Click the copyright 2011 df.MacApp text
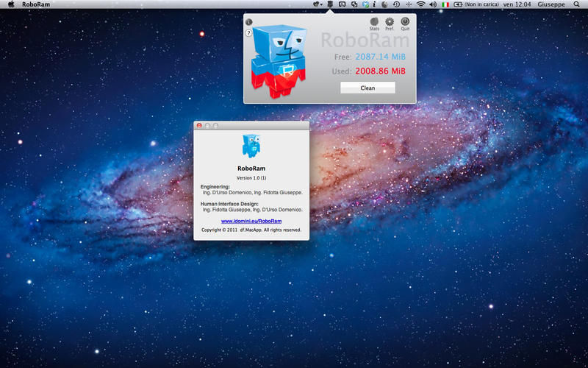The height and width of the screenshot is (368, 588). point(251,230)
